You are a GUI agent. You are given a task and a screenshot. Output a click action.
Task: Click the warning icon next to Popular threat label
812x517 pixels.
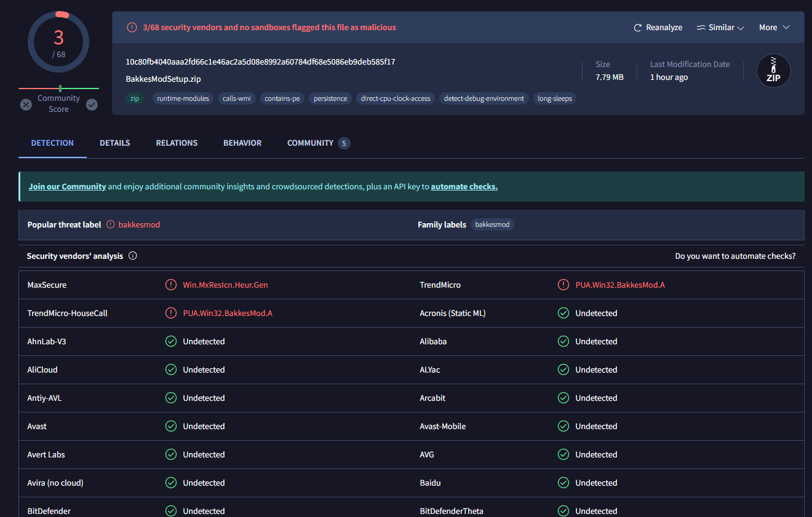point(111,224)
